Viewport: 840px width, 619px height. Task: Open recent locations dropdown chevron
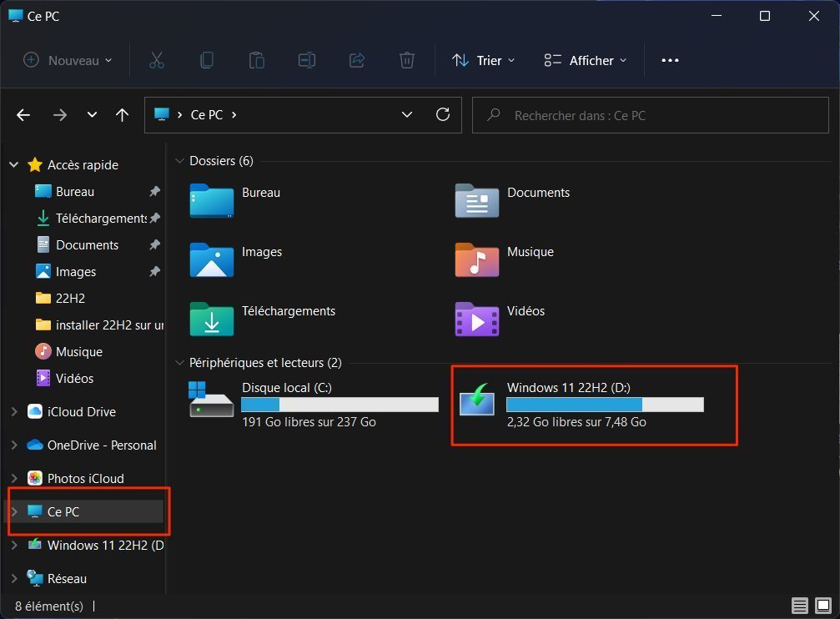click(x=92, y=114)
